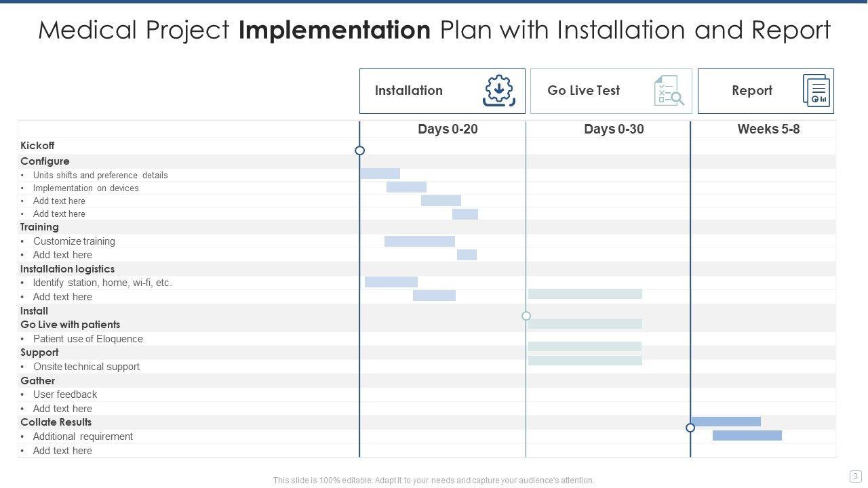The width and height of the screenshot is (868, 488).
Task: Select the Weeks 5-8 column header
Action: 768,129
